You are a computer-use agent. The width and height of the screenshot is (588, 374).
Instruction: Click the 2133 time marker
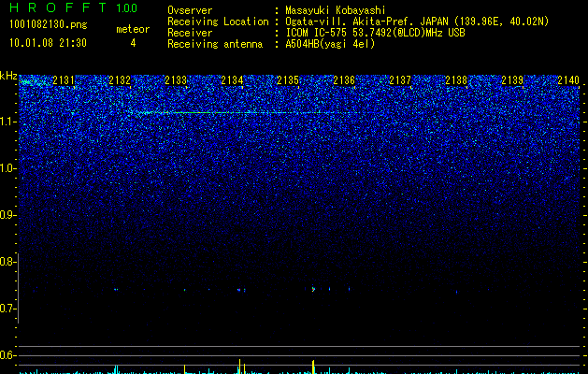(176, 80)
